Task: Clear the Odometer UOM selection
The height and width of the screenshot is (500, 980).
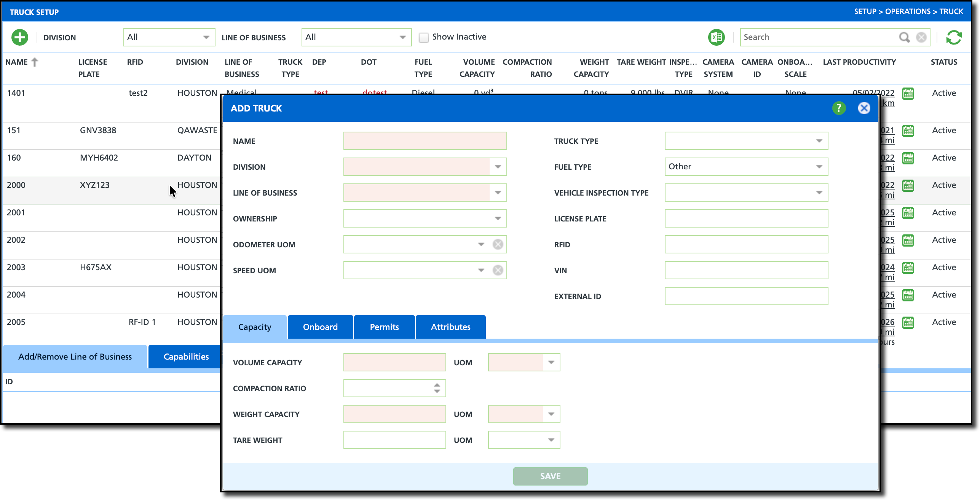Action: pyautogui.click(x=498, y=244)
